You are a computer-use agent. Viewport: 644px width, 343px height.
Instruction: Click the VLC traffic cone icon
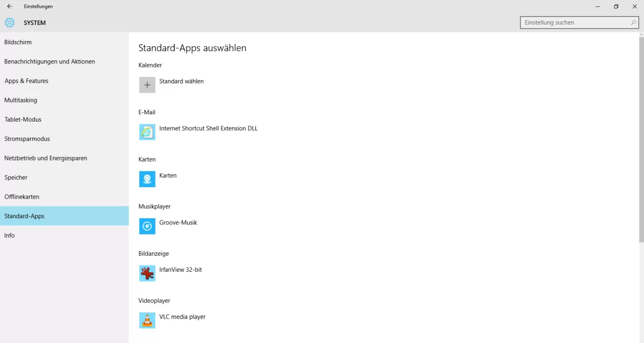coord(147,320)
